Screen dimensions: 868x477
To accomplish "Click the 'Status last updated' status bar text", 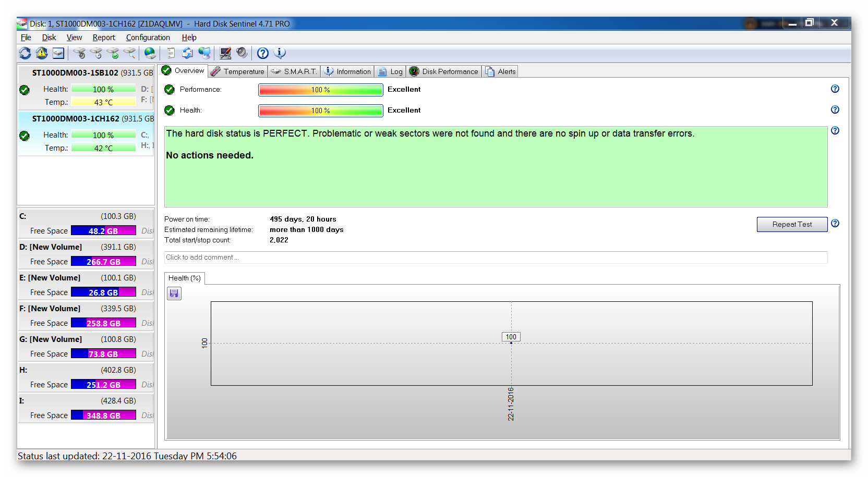I will [x=127, y=456].
